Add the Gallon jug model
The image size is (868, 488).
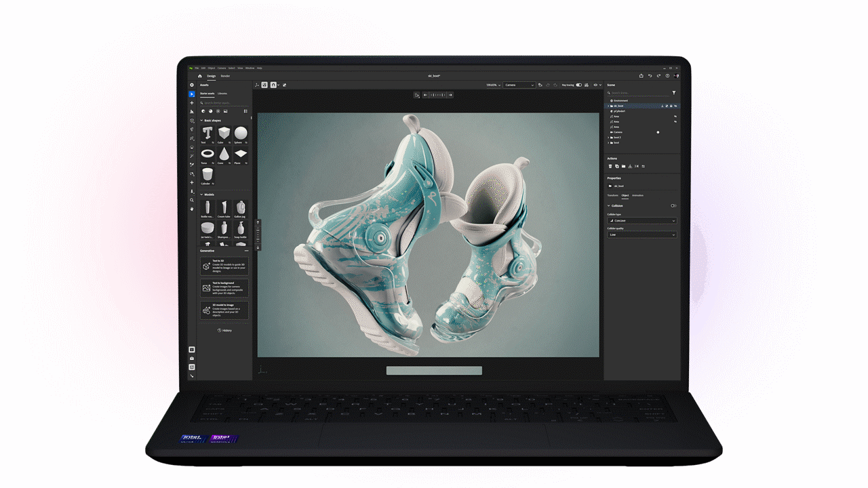pyautogui.click(x=241, y=210)
